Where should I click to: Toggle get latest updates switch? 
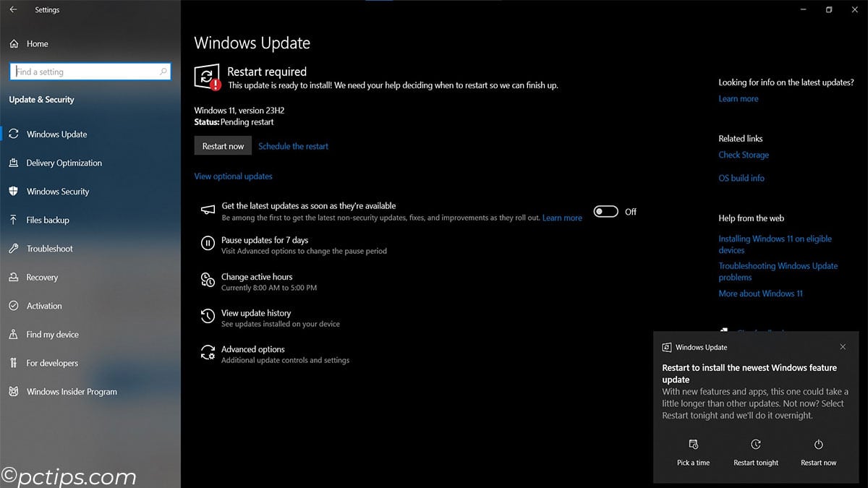606,212
